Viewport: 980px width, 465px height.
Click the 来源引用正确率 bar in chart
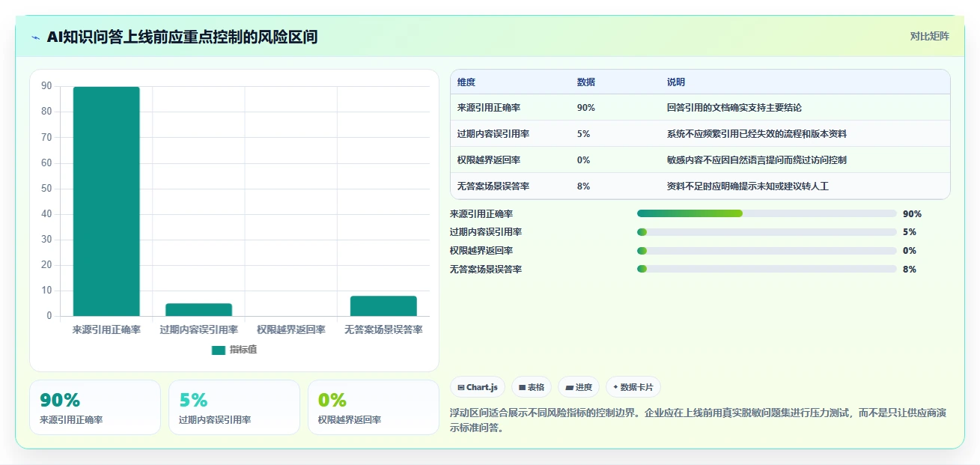pos(106,201)
